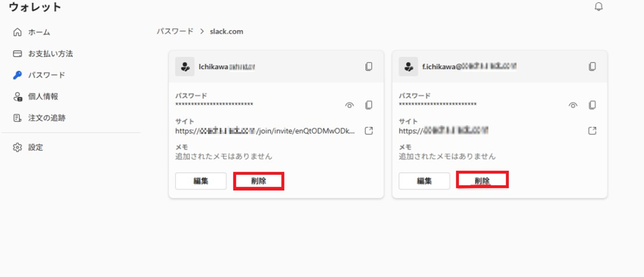Go to ホーム in the sidebar
This screenshot has height=277, width=644.
click(39, 32)
